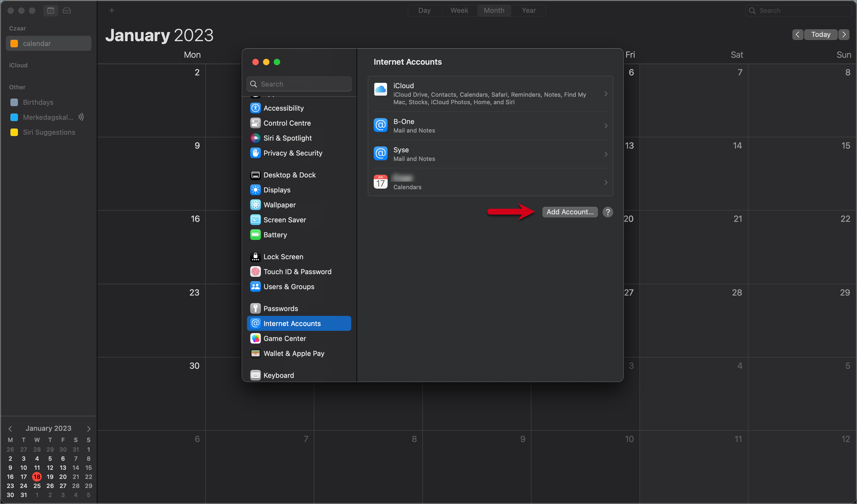This screenshot has height=504, width=857.
Task: Click the Add Account... button
Action: (x=570, y=212)
